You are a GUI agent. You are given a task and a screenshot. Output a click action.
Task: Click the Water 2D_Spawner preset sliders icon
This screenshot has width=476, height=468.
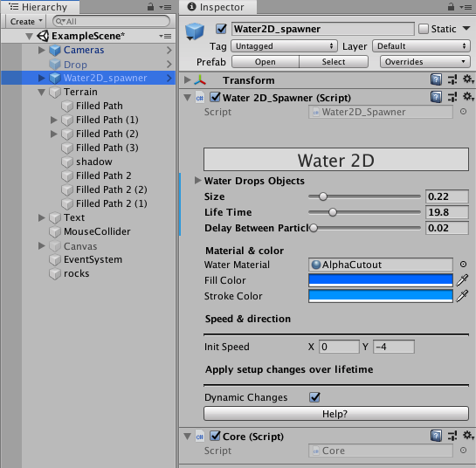click(452, 98)
